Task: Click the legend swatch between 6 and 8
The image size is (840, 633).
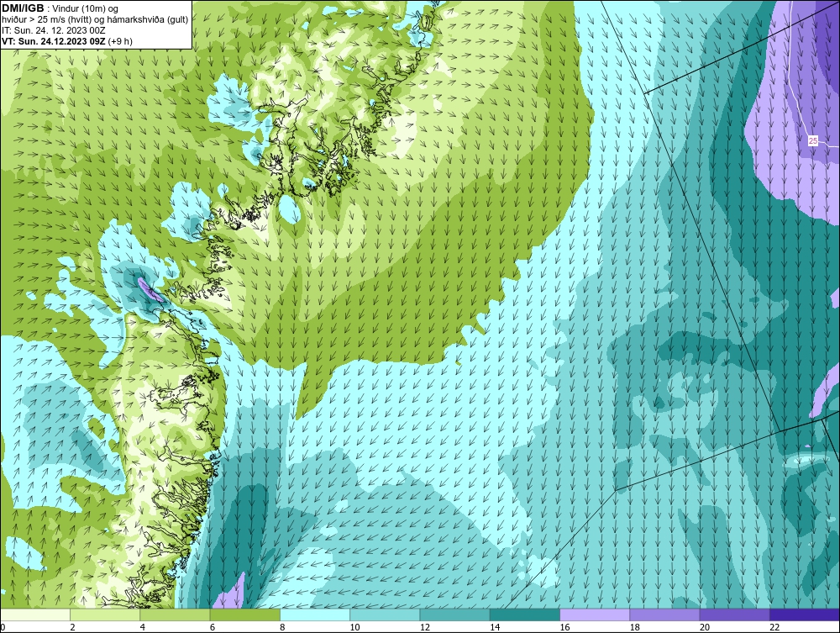Action: pos(245,615)
